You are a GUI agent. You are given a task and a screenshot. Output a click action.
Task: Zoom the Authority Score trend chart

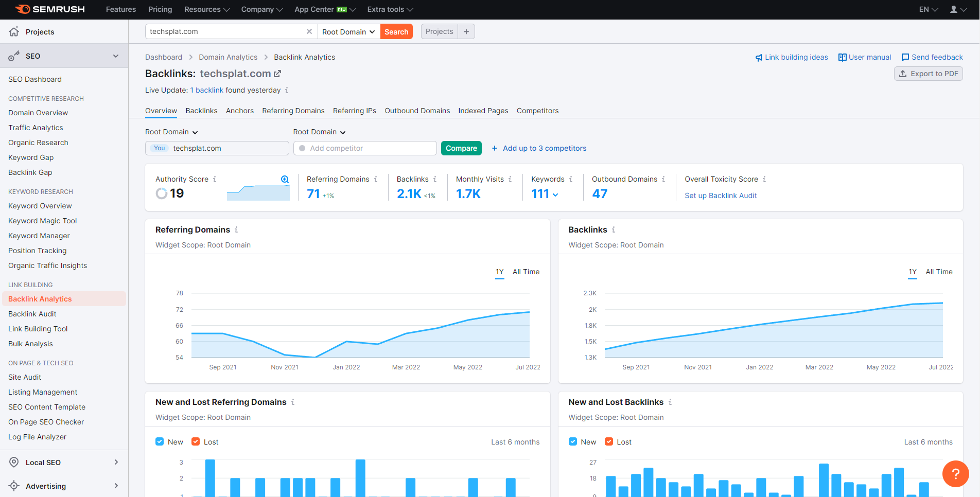(285, 179)
